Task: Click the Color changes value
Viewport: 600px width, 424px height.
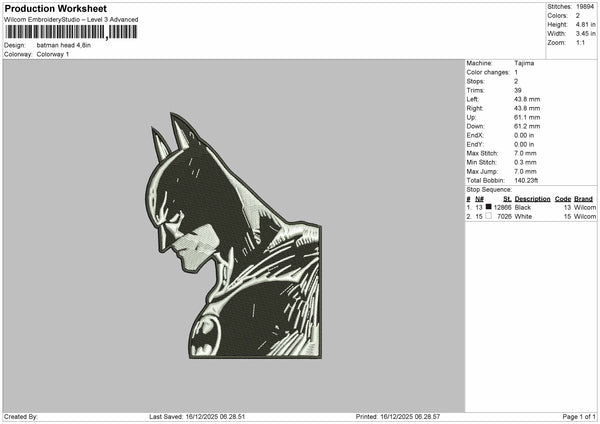Action: [516, 72]
